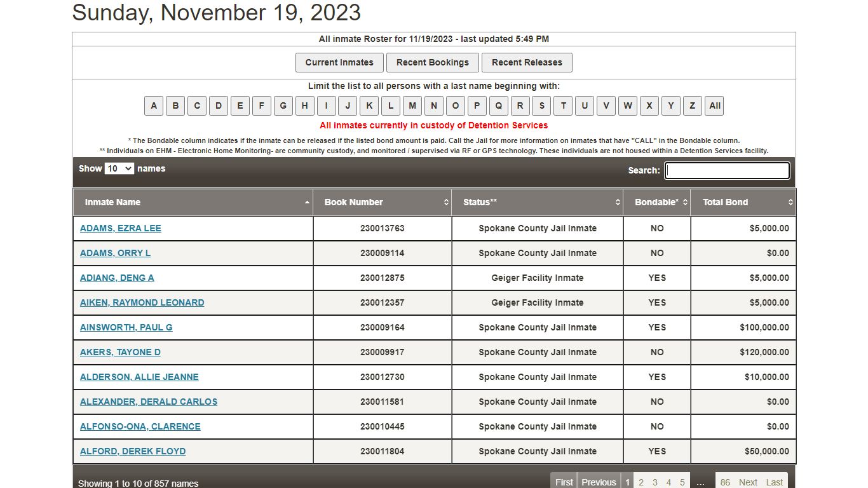Sort by Bondable column header
Viewport: 868px width, 488px height.
[x=656, y=202]
